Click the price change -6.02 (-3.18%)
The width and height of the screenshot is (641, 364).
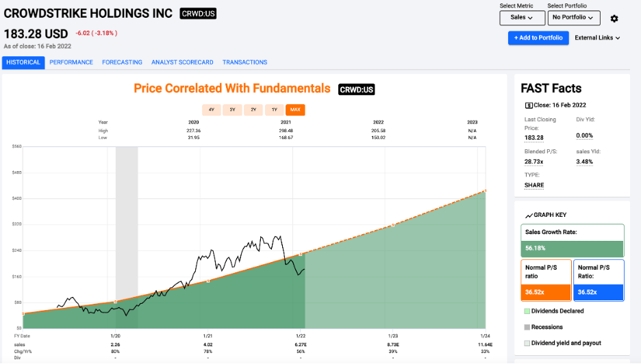click(97, 34)
